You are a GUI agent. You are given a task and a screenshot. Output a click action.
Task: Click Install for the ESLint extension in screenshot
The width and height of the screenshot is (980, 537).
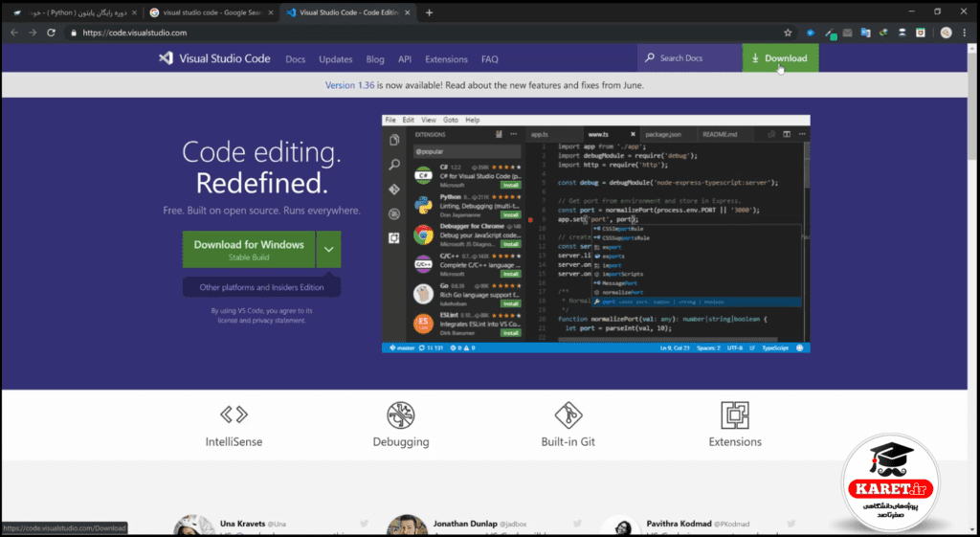pos(511,333)
